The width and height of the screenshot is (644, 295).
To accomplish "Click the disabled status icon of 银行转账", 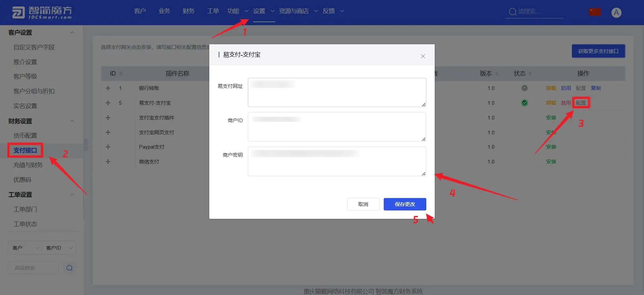I will 524,88.
